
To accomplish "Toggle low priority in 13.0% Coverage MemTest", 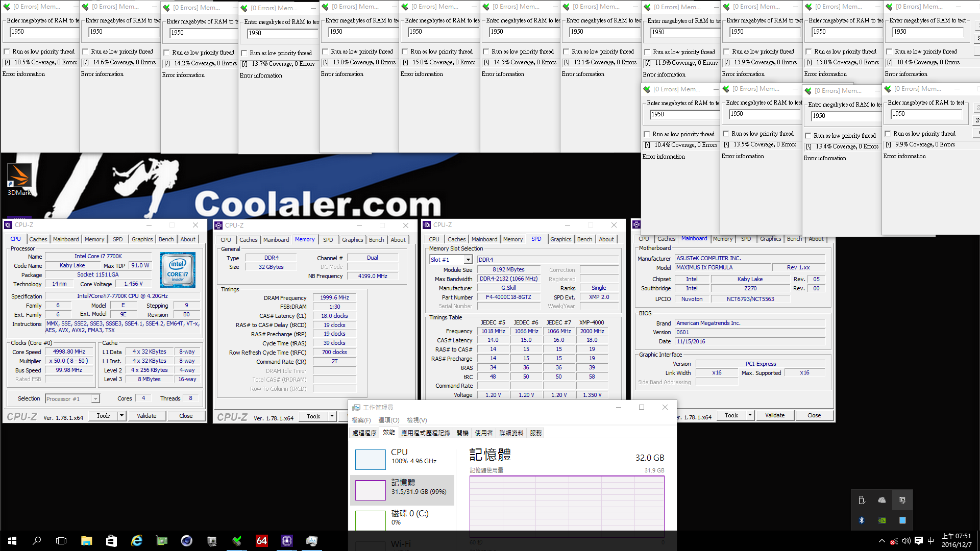I will 325,52.
